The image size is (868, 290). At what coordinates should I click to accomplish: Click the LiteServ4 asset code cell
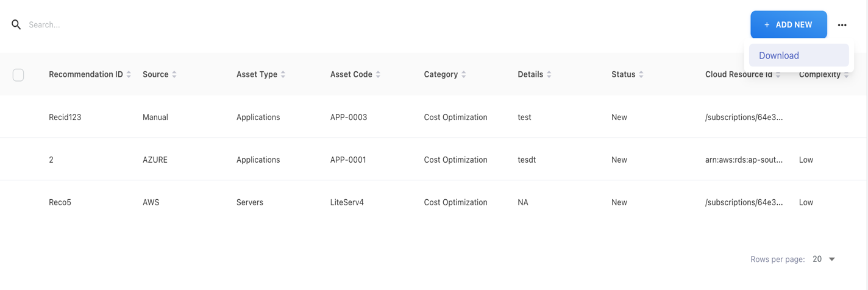point(347,202)
